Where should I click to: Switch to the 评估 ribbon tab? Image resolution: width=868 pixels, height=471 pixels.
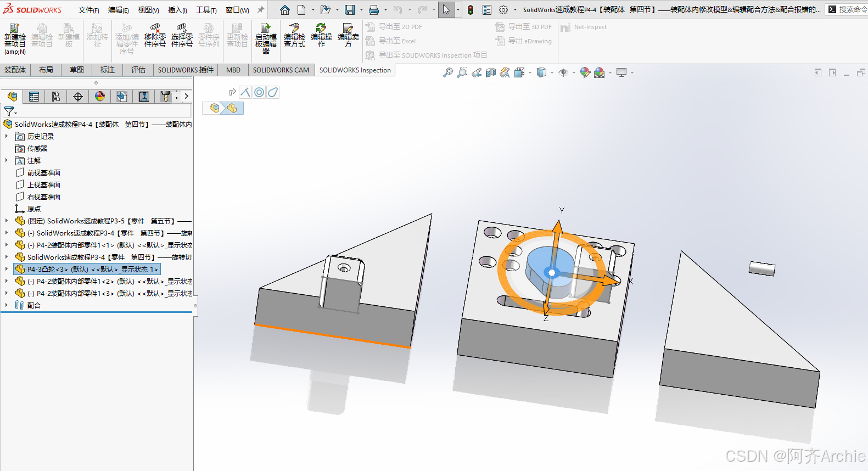pyautogui.click(x=138, y=70)
